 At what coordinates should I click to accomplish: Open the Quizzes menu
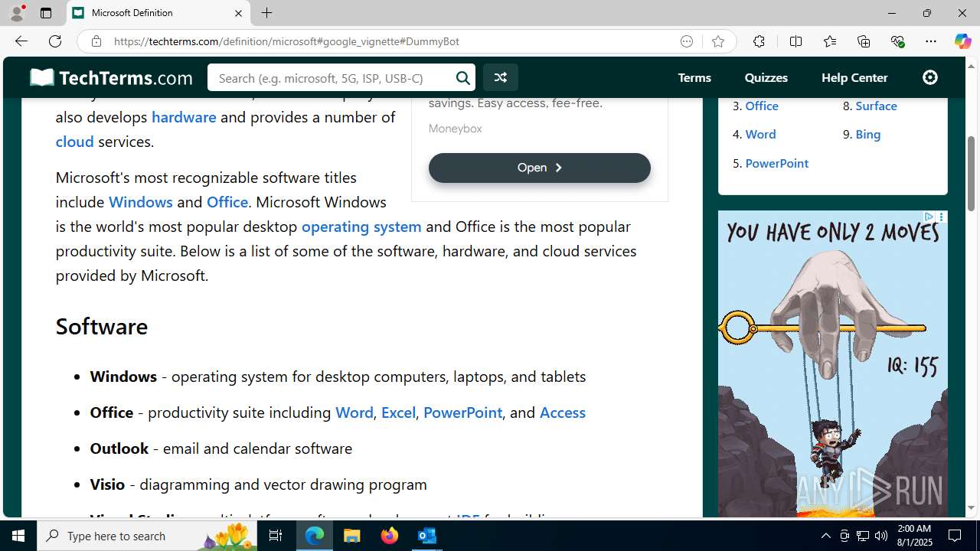tap(766, 77)
